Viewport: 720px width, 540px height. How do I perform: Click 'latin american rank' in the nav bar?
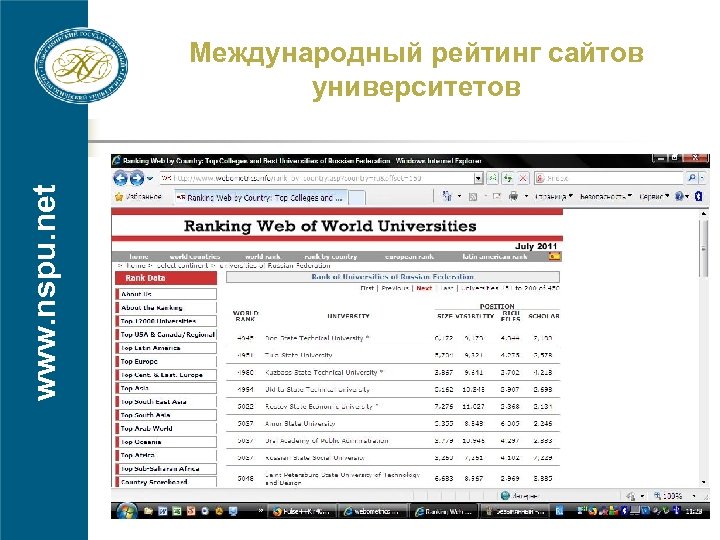pos(495,257)
